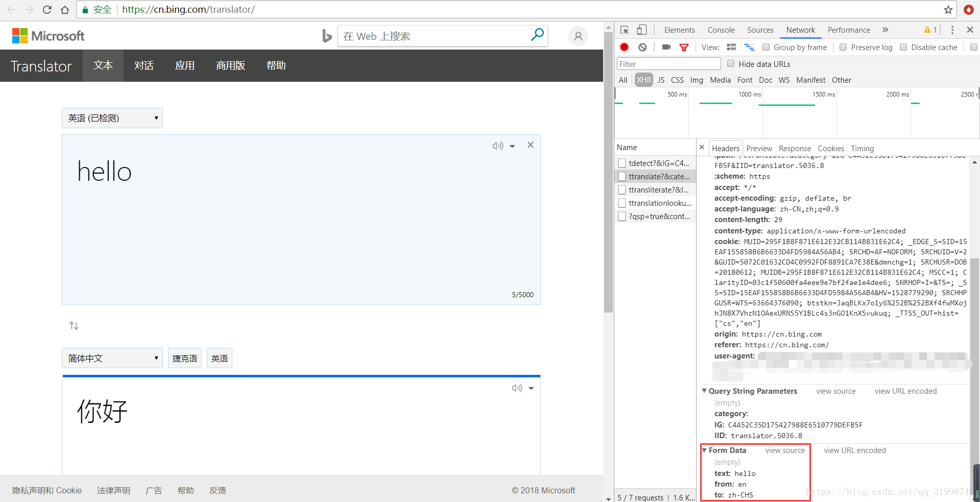Image resolution: width=980 pixels, height=502 pixels.
Task: Open the user account avatar icon
Action: [x=578, y=36]
